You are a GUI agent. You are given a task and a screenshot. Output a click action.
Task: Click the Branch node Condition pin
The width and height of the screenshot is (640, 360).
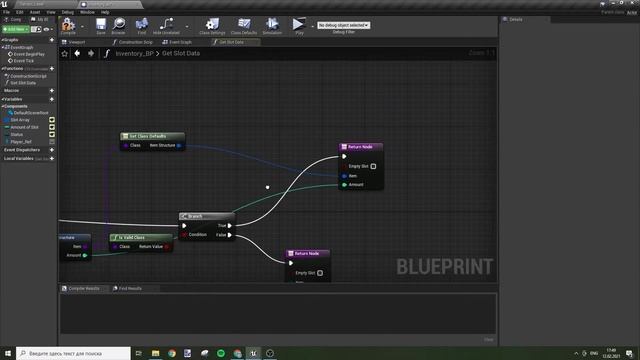[x=184, y=235]
